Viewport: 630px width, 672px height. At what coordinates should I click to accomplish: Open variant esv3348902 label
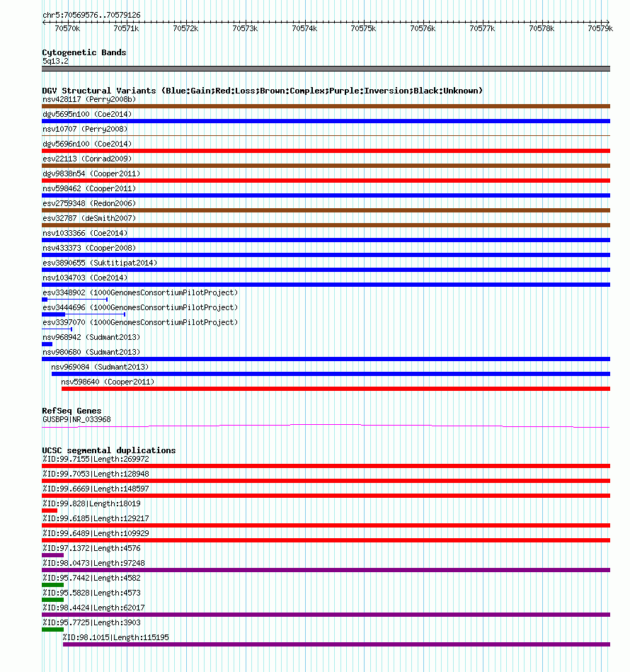tap(140, 292)
